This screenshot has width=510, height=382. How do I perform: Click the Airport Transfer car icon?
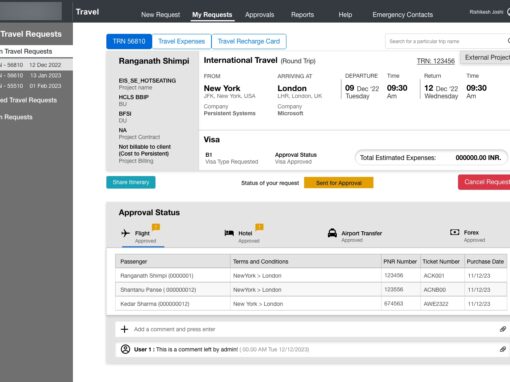tap(332, 233)
